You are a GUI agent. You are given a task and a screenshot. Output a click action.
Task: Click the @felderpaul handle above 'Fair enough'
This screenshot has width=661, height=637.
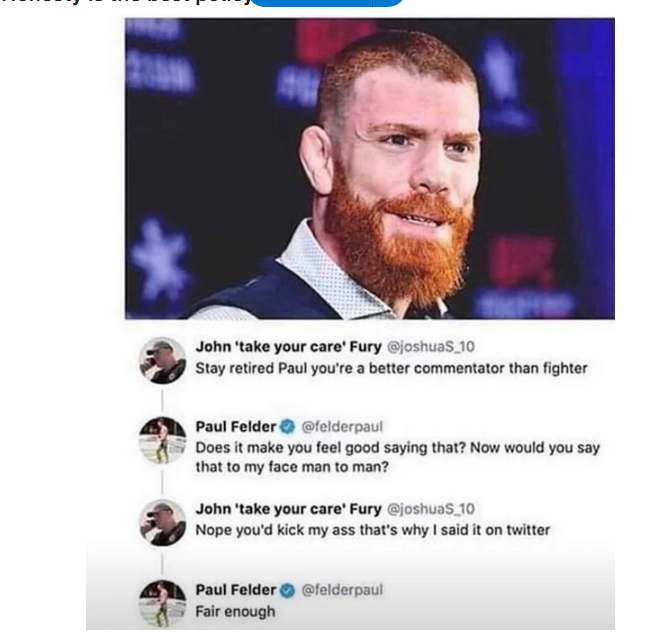pos(342,590)
